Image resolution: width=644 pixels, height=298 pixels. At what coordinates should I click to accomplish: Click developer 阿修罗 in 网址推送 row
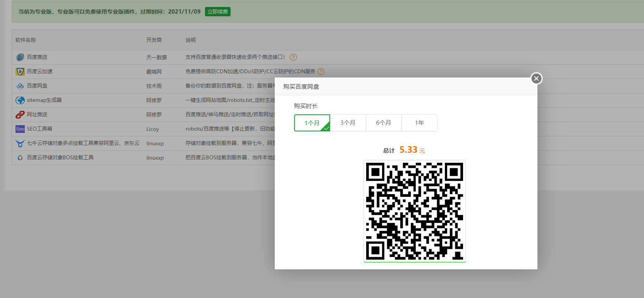154,115
